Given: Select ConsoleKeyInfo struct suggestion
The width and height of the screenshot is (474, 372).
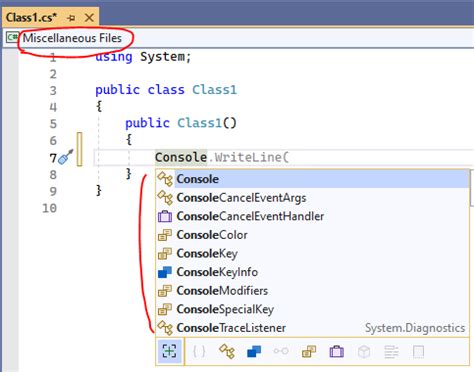Looking at the screenshot, I should tap(313, 272).
